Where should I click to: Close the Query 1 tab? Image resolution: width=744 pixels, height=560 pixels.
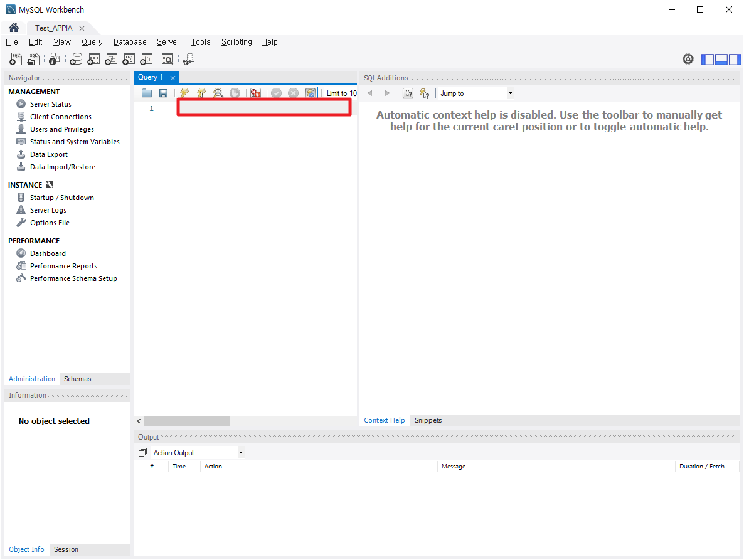pyautogui.click(x=173, y=78)
